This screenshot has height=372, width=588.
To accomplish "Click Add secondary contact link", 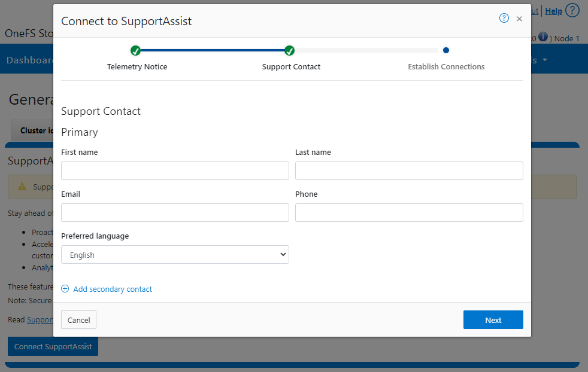I will (113, 289).
